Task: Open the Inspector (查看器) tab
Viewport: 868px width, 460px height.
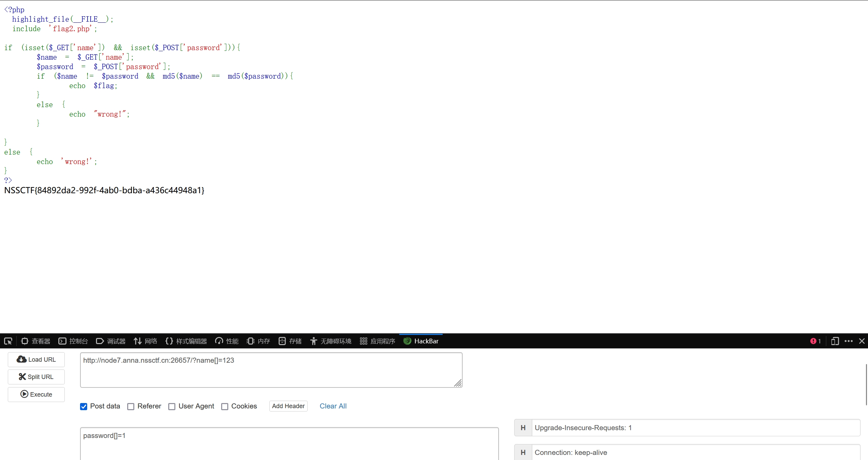Action: (36, 341)
